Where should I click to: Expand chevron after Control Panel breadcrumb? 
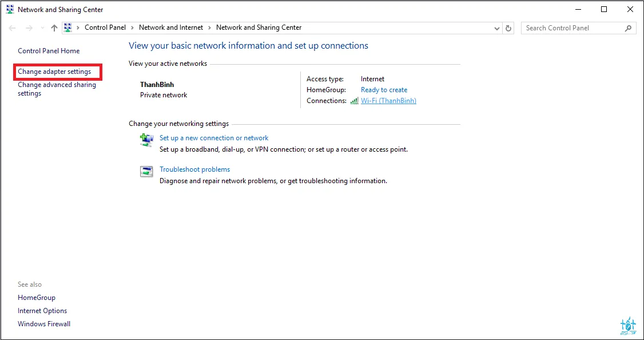132,27
